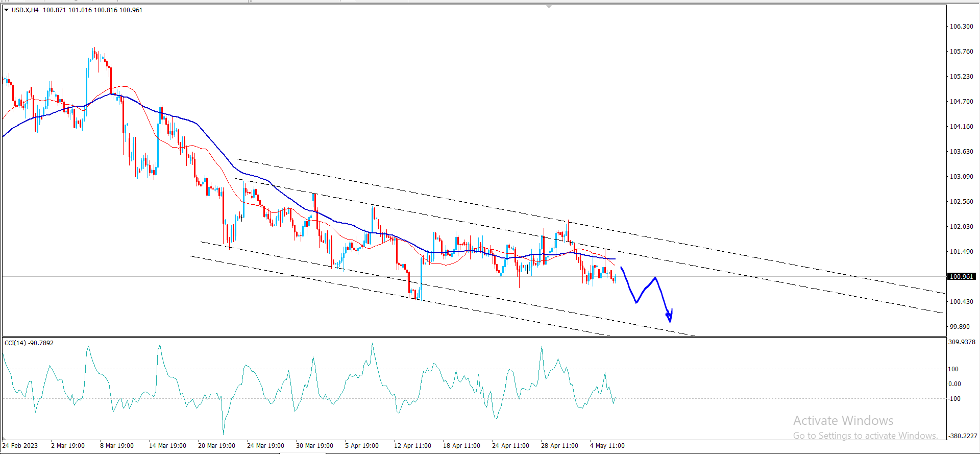Select the hand-drawn blue arrow head

(669, 317)
